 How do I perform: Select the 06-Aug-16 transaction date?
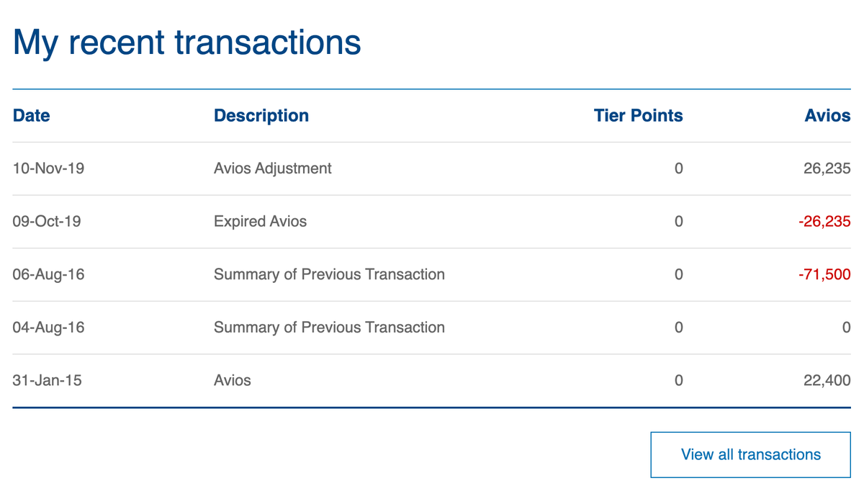pos(48,274)
